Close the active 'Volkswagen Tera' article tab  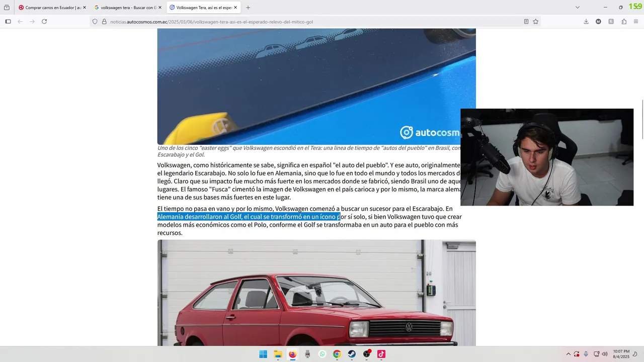pyautogui.click(x=235, y=8)
